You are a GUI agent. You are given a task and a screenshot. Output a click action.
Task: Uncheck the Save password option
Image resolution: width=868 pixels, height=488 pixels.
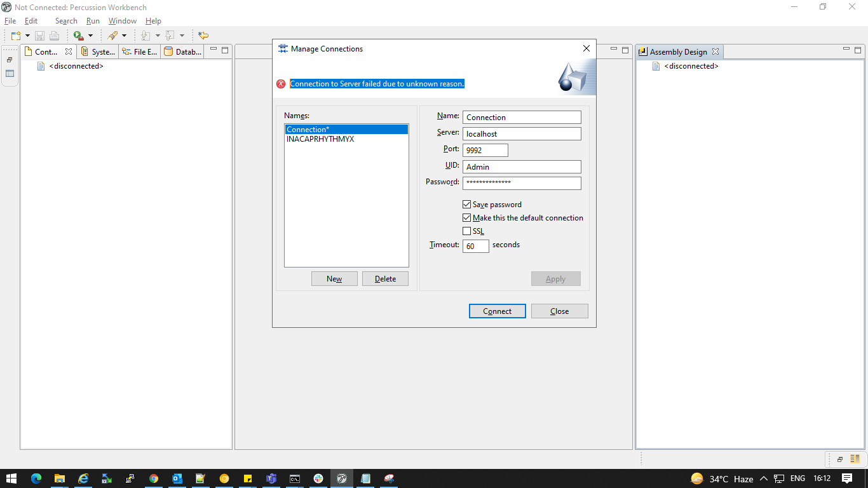click(467, 204)
